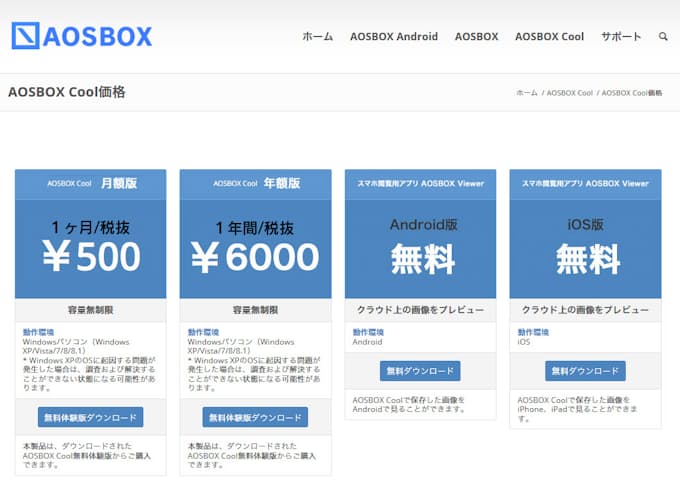Follow the AOSBOX Cool breadcrumb link

(x=571, y=93)
